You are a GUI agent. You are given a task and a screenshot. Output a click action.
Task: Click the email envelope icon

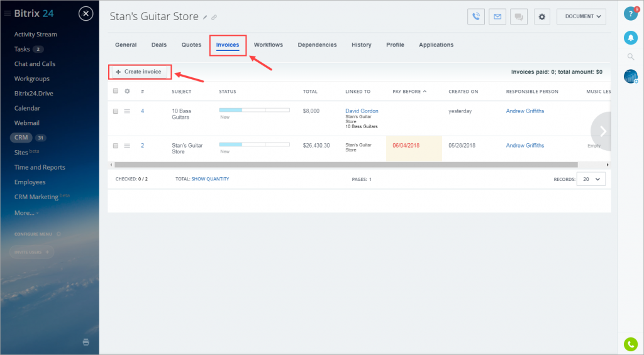tap(497, 17)
